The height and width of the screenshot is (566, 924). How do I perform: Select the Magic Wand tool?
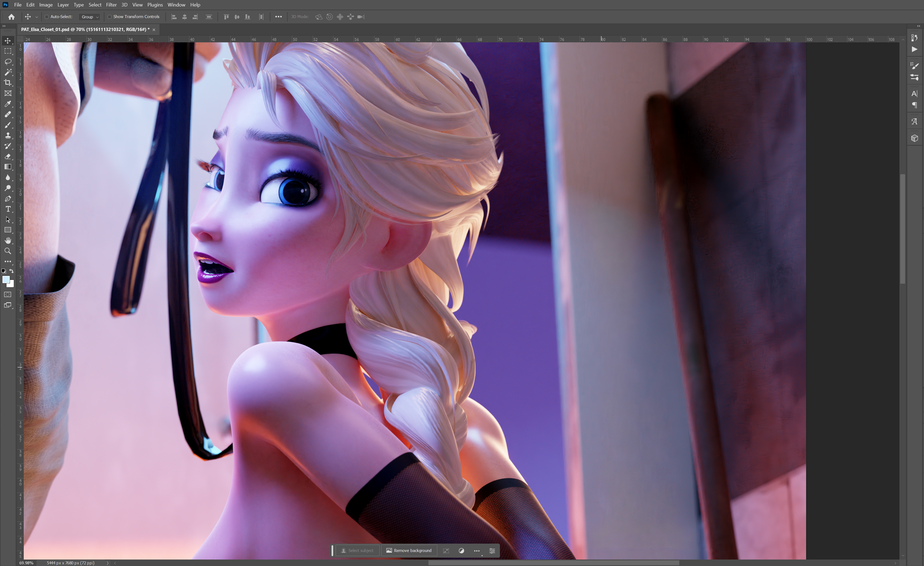(8, 72)
